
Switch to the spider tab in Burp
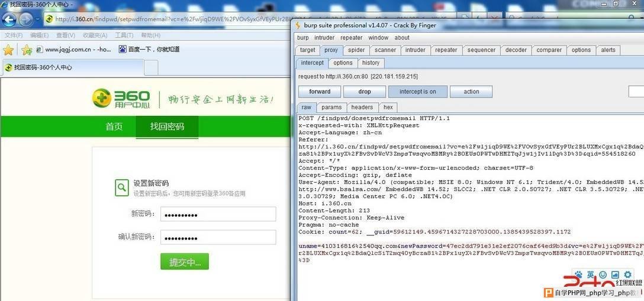356,50
